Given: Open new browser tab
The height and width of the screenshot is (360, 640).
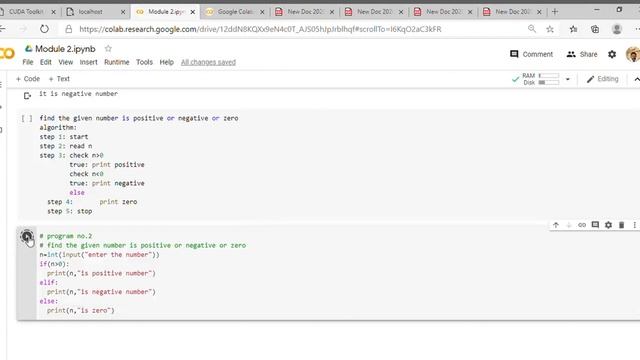Looking at the screenshot, I should (555, 12).
